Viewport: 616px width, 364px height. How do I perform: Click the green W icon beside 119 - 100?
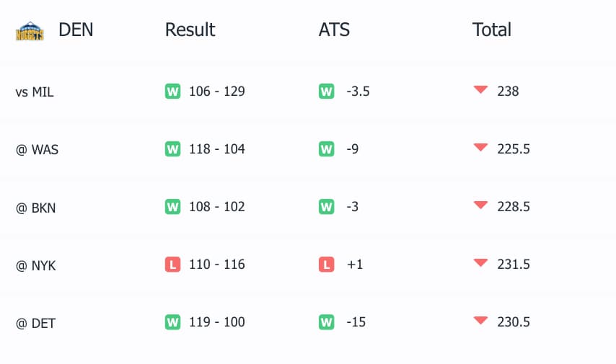click(x=172, y=322)
